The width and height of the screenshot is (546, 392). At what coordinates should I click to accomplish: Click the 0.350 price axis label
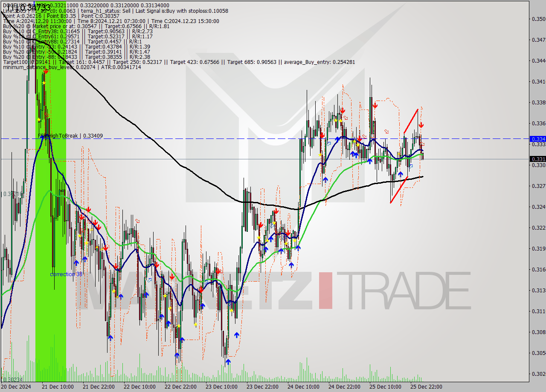pyautogui.click(x=538, y=19)
